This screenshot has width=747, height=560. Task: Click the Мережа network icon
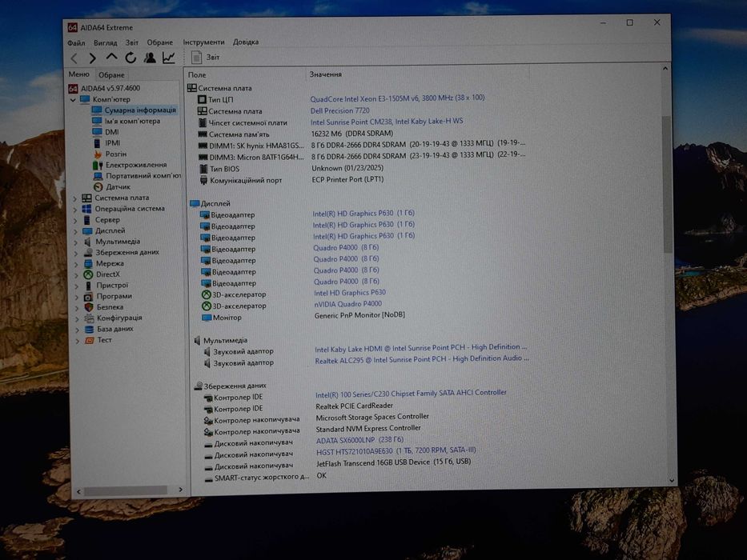click(88, 264)
